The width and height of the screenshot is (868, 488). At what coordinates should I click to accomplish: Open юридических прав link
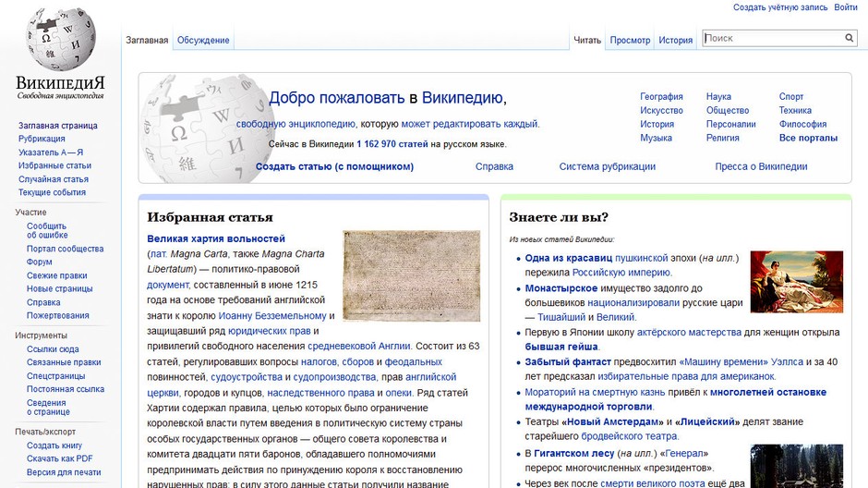[269, 331]
